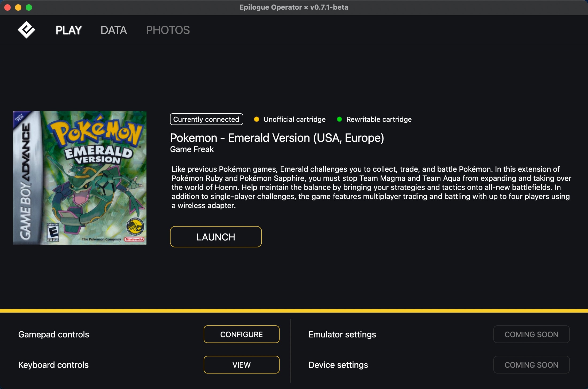Click the yellow horizontal divider bar
Image resolution: width=588 pixels, height=389 pixels.
[294, 311]
